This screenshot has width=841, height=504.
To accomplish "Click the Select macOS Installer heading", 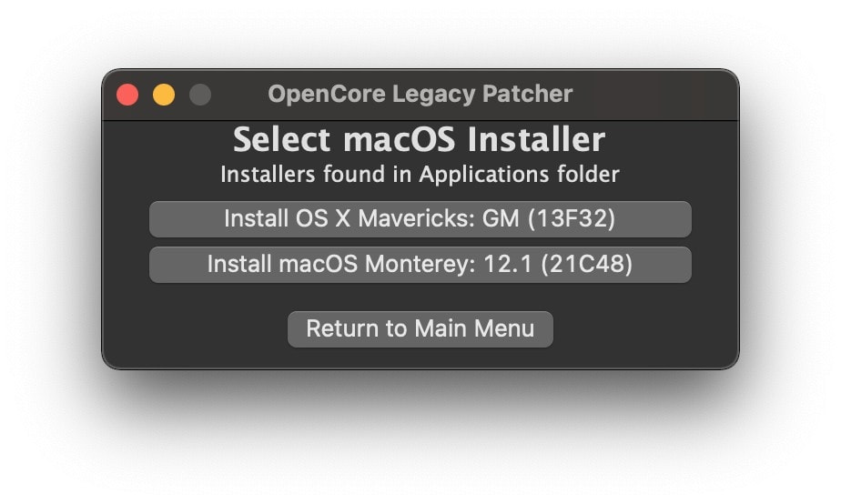I will pos(420,140).
